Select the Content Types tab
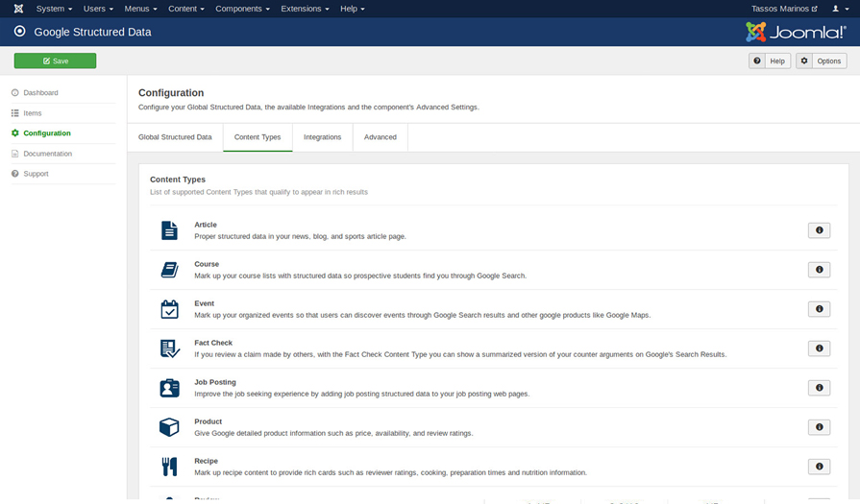The width and height of the screenshot is (860, 504). coord(258,137)
